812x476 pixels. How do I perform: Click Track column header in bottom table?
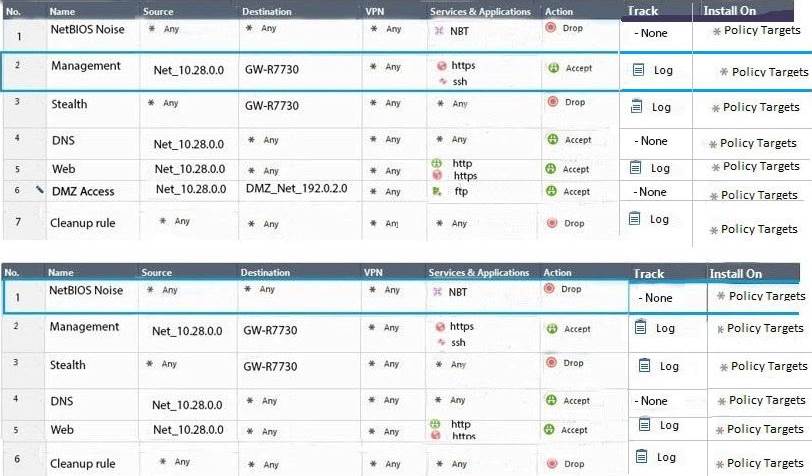tap(648, 273)
